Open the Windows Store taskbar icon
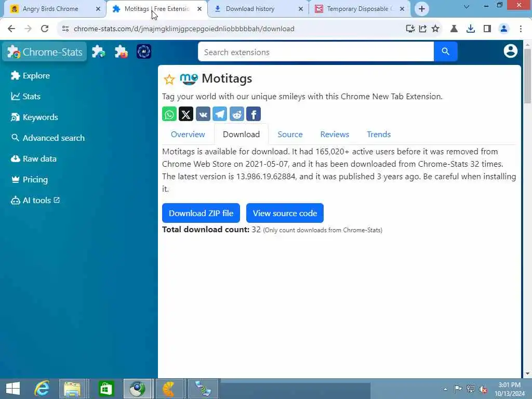Viewport: 532px width, 399px height. (106, 389)
